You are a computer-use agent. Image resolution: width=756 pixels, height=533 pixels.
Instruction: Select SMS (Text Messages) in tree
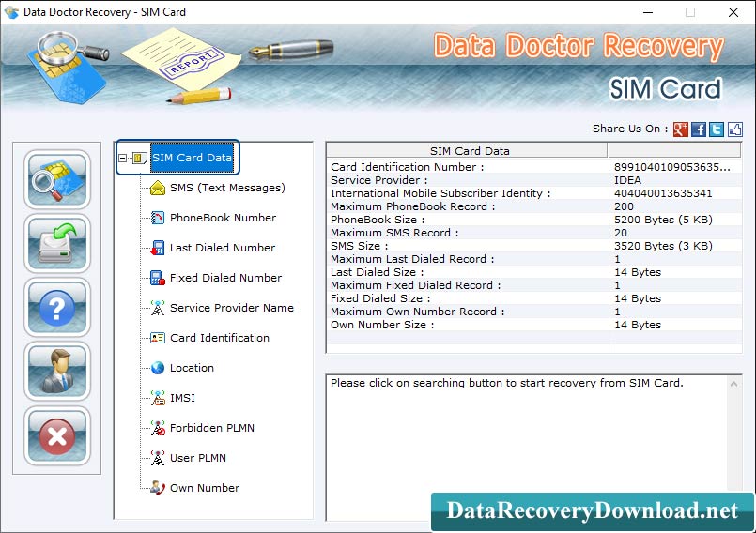(x=227, y=188)
